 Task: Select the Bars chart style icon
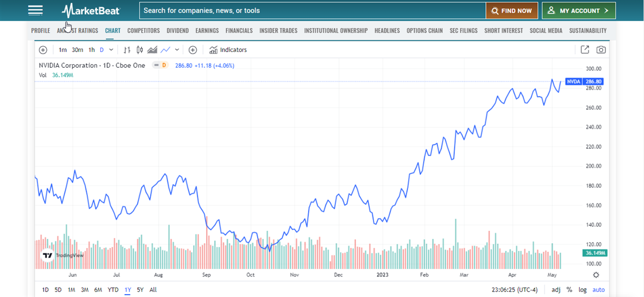(x=127, y=50)
